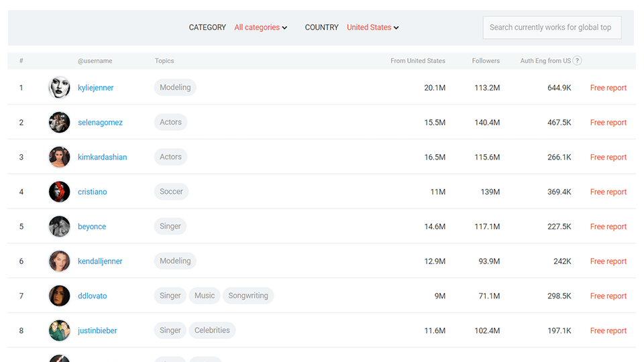
Task: Click the Auth Eng from US header
Action: coord(545,61)
